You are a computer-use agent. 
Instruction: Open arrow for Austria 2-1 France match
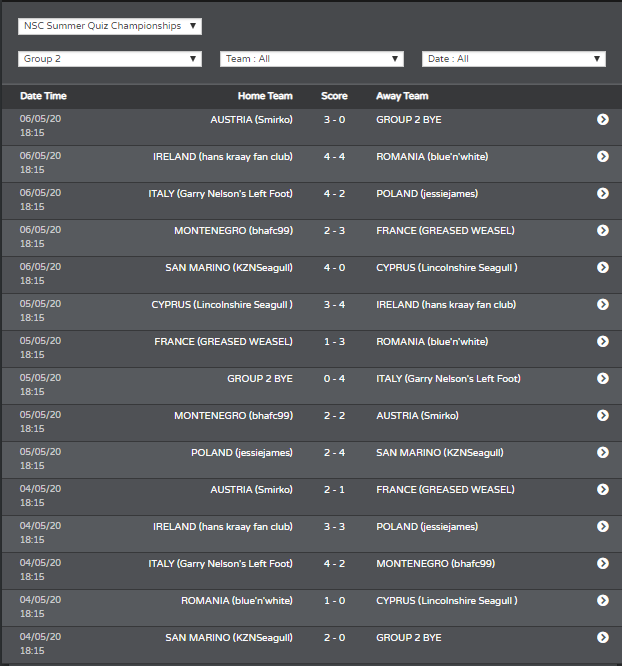(x=602, y=489)
